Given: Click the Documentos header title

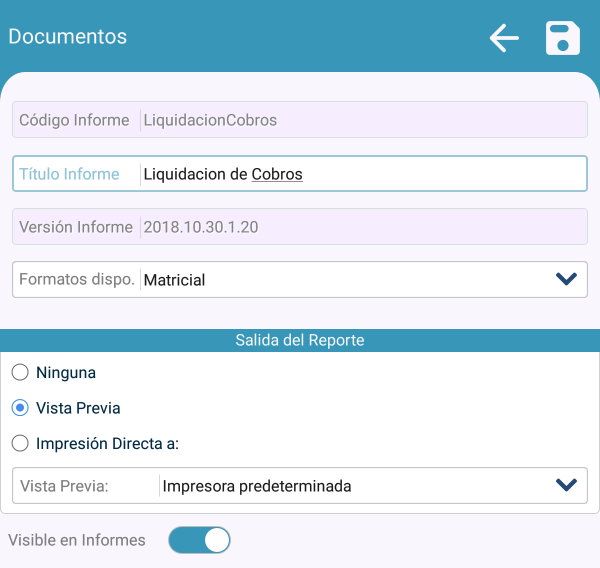Looking at the screenshot, I should coord(68,37).
